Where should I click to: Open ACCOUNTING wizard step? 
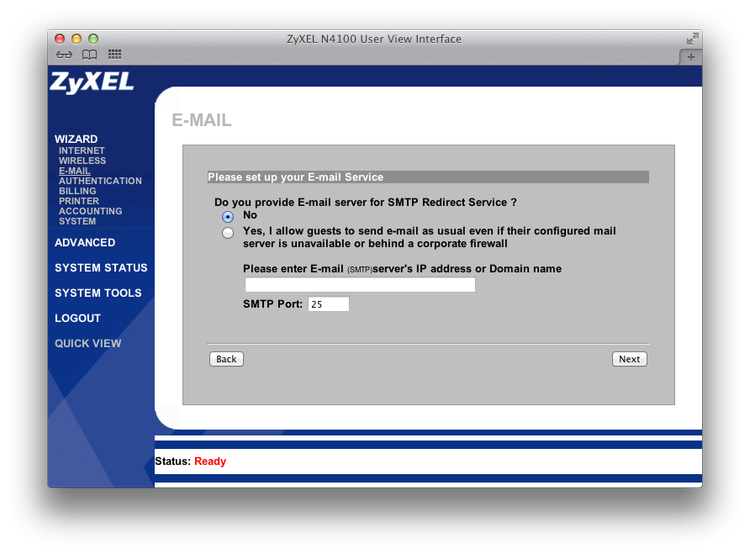coord(90,211)
